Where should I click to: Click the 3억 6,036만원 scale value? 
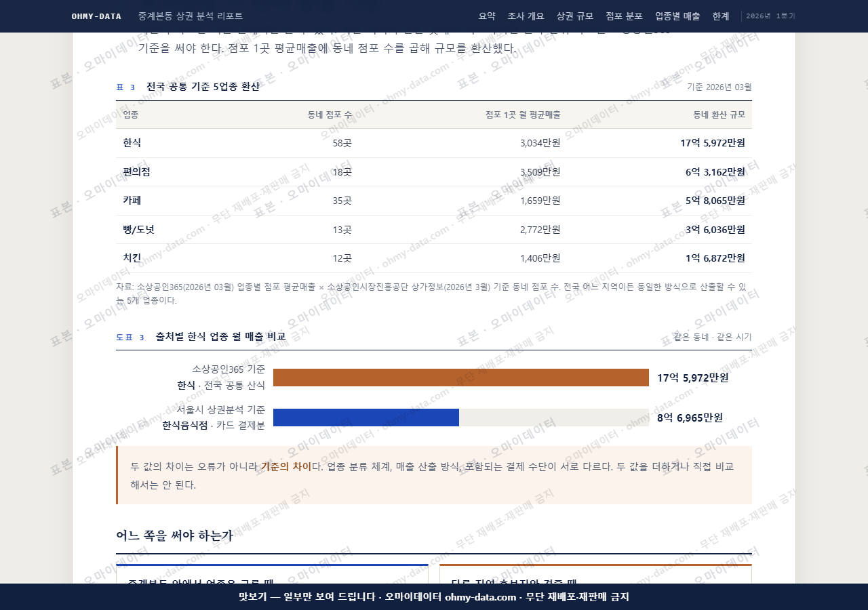pos(715,230)
